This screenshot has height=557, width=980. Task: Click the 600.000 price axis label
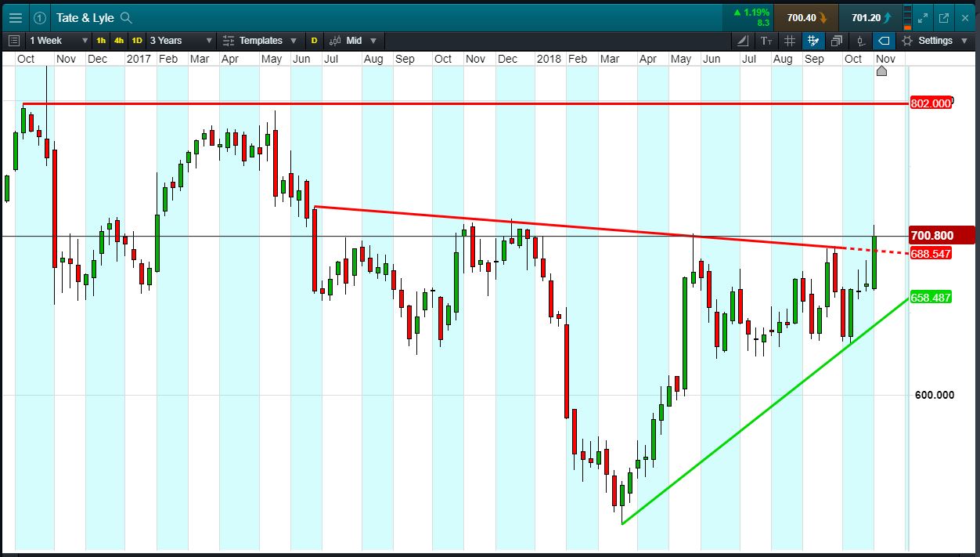tap(935, 395)
